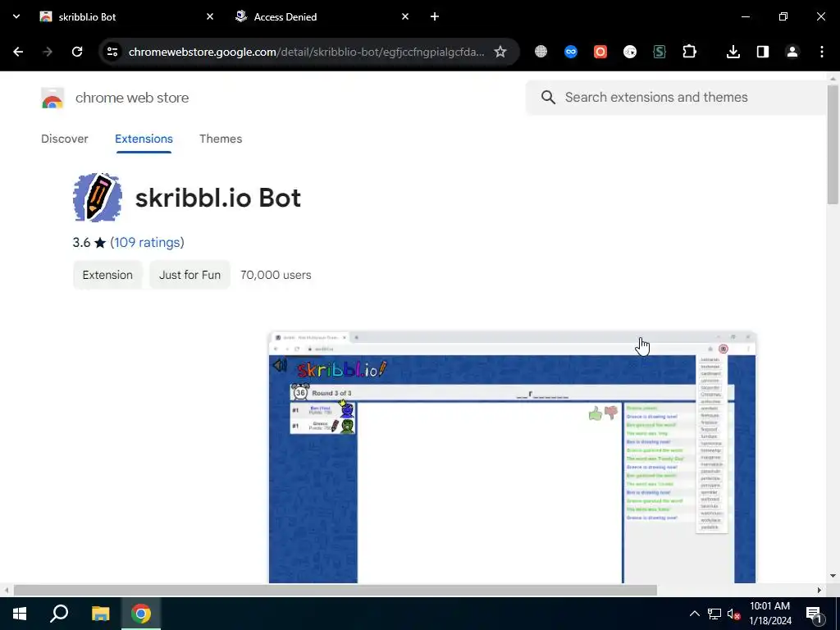The width and height of the screenshot is (840, 630).
Task: Click the Just for Fun chip
Action: (189, 275)
